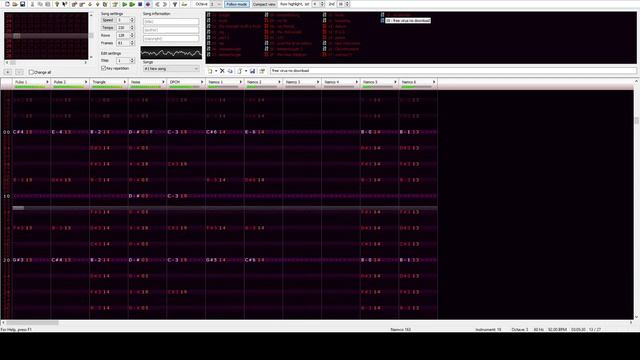Viewport: 640px width, 360px height.
Task: Click the waveform visualizer display
Action: [171, 53]
